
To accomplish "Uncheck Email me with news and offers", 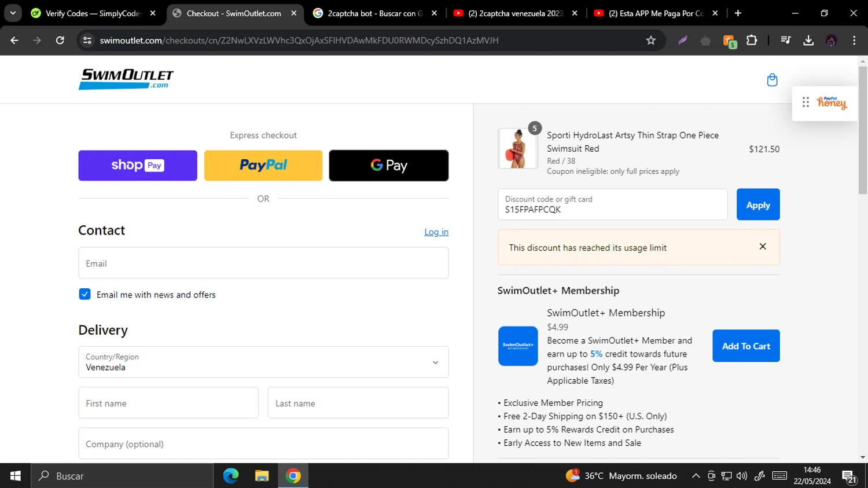I will [84, 294].
